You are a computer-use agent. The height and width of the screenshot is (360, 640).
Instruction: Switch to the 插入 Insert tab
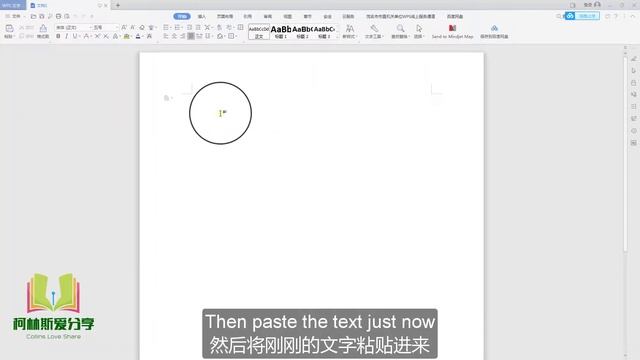click(x=202, y=16)
